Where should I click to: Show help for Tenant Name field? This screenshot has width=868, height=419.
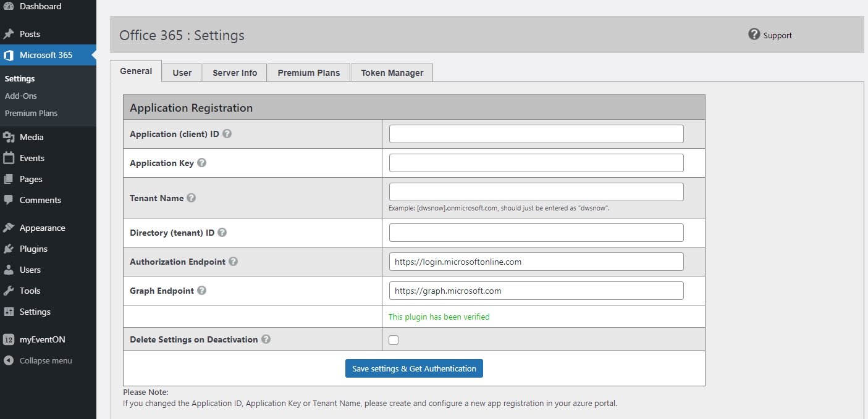point(191,198)
